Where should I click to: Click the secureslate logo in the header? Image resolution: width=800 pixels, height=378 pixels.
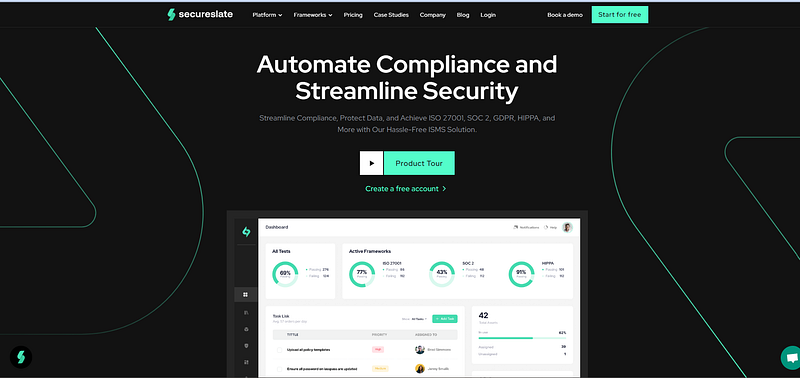click(x=199, y=15)
